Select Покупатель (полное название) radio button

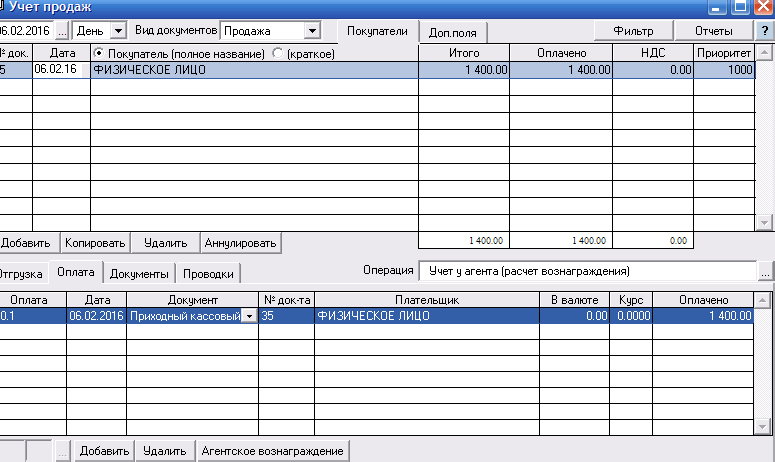(x=98, y=52)
